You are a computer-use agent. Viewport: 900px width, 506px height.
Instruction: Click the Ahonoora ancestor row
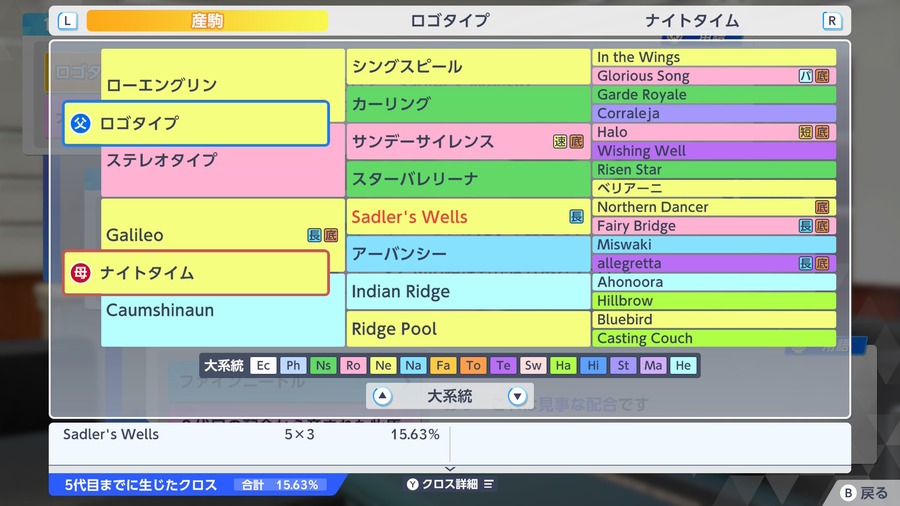[714, 282]
